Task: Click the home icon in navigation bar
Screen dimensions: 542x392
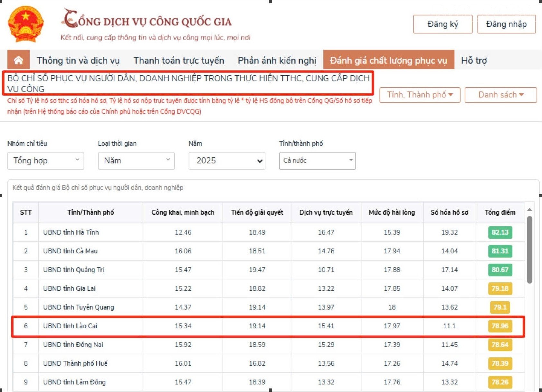Action: [x=19, y=60]
